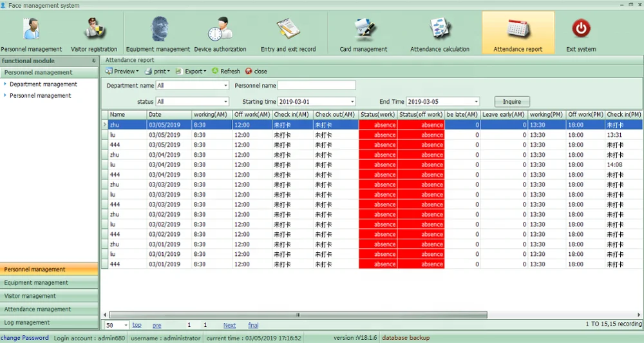Expand the Department name dropdown
644x343 pixels.
click(225, 85)
